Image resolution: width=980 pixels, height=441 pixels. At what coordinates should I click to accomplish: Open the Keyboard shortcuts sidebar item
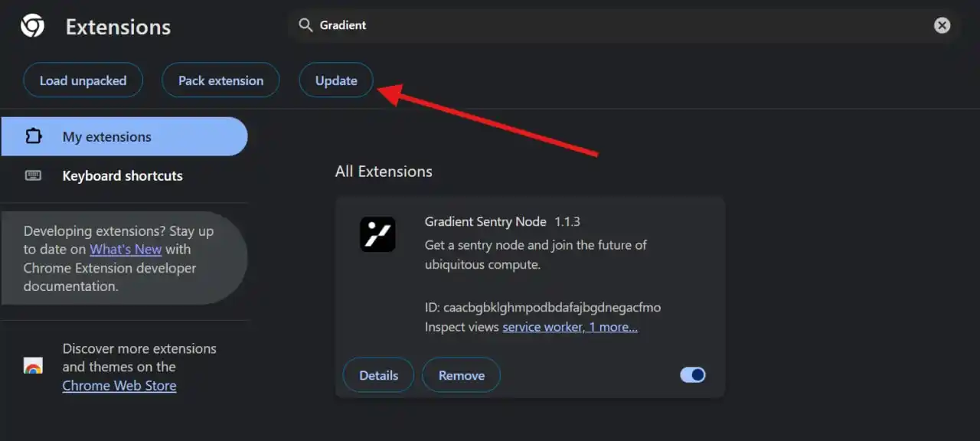pyautogui.click(x=124, y=175)
